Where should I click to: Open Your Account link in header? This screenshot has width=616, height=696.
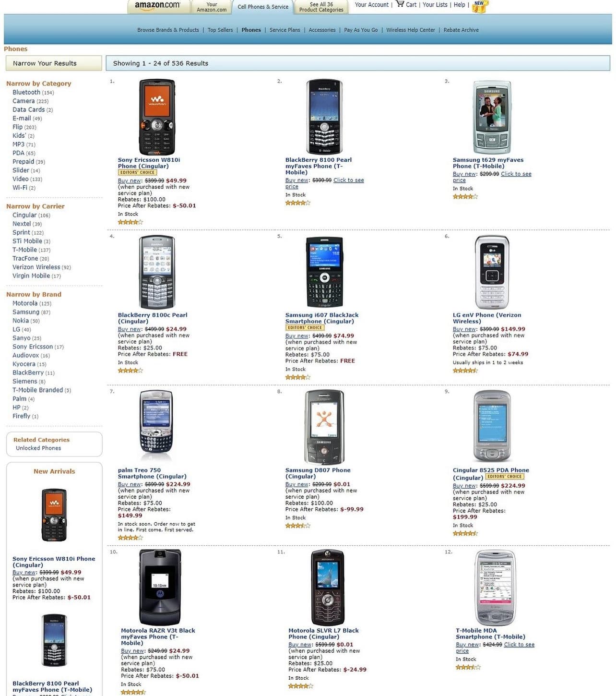tap(371, 5)
